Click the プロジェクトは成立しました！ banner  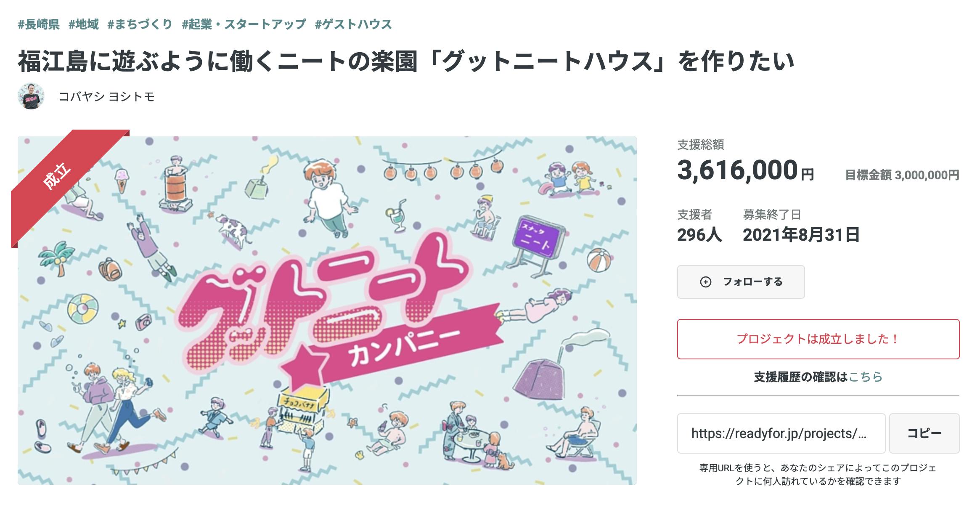(x=818, y=339)
